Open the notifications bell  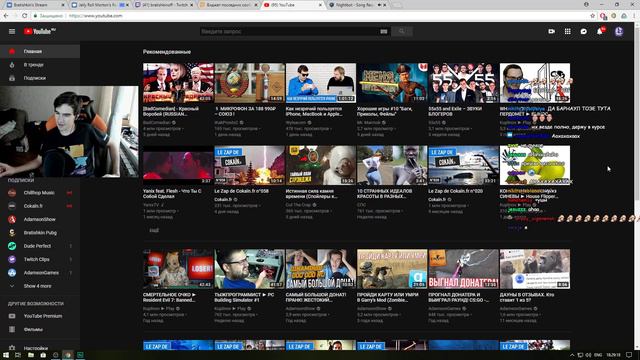tap(600, 31)
